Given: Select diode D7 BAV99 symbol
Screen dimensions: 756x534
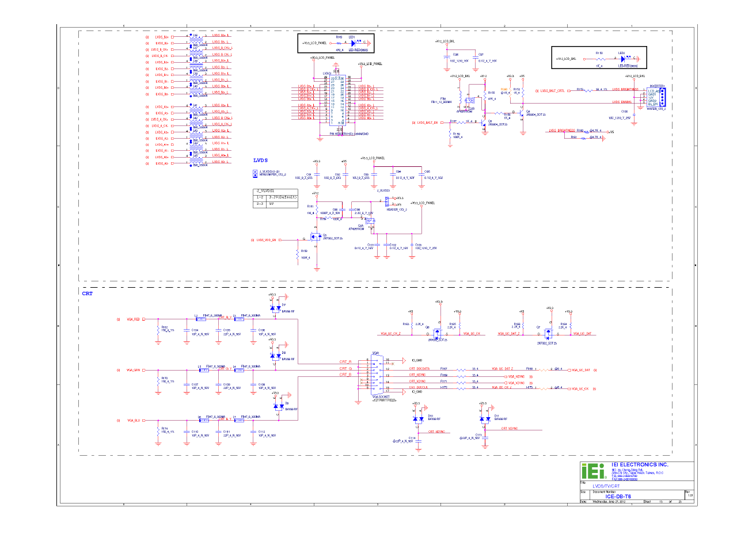Looking at the screenshot, I should pos(275,307).
